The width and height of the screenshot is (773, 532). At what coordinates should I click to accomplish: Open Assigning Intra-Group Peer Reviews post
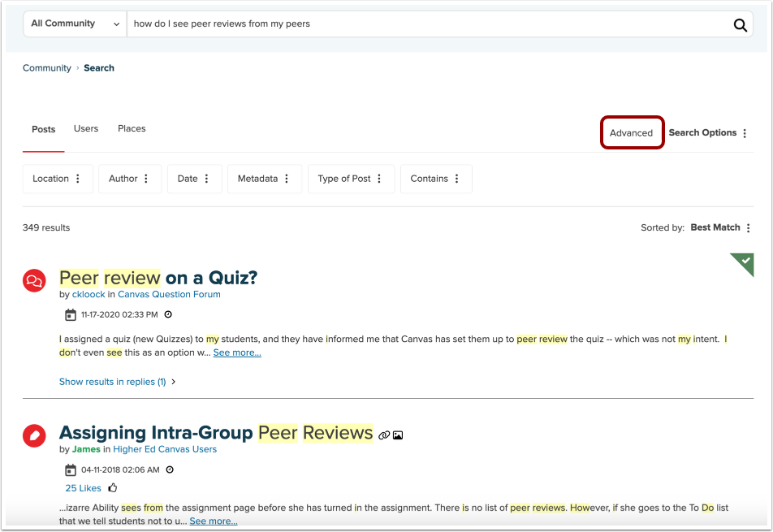click(x=216, y=433)
